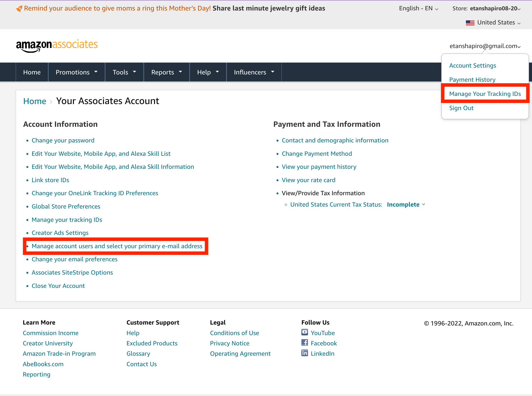Open Creator University footer link
This screenshot has height=396, width=532.
pos(48,343)
